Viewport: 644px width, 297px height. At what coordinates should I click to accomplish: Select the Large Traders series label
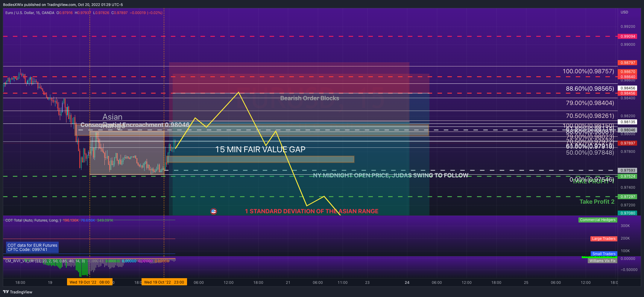(x=604, y=239)
